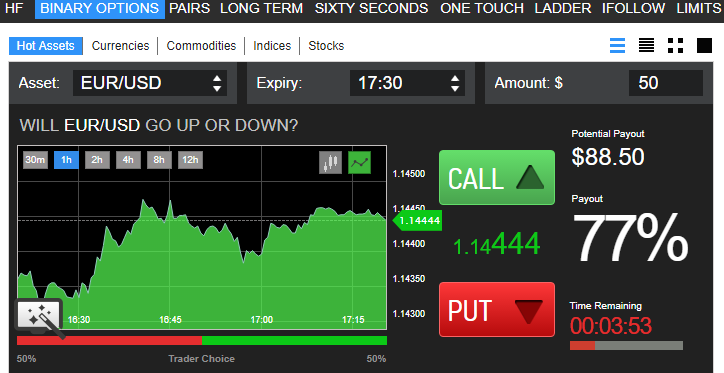The width and height of the screenshot is (724, 373).
Task: Select the Hot Assets filter
Action: pyautogui.click(x=45, y=46)
